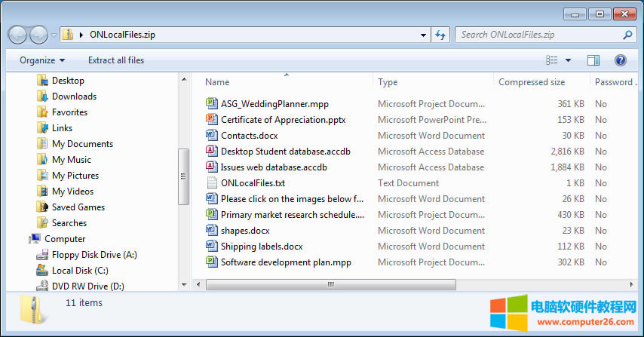The image size is (644, 337).
Task: Sort files by Name column header
Action: [287, 82]
